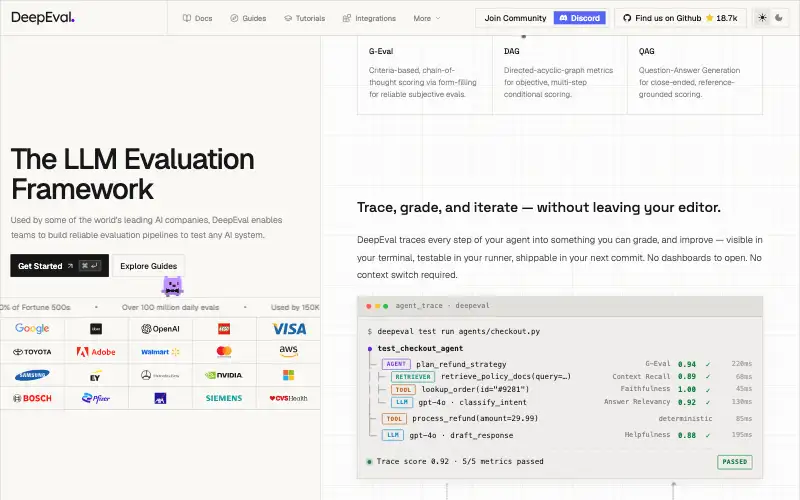
Task: Click the DeepEval logo in header
Action: click(x=43, y=17)
